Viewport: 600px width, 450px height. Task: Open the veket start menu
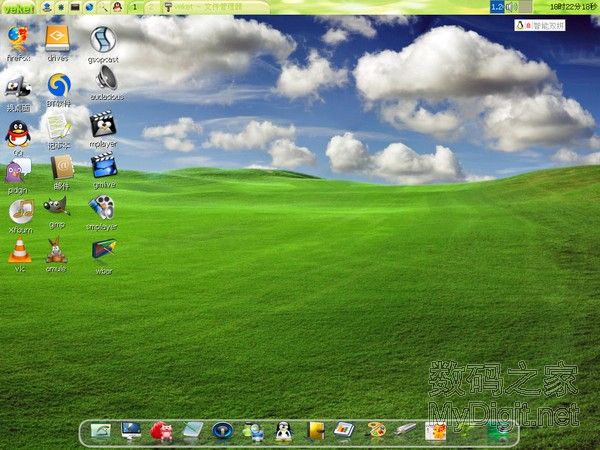point(17,8)
